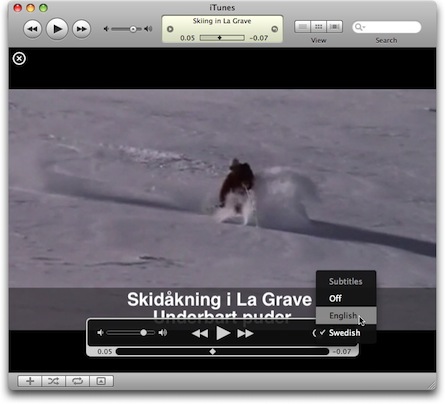Switch to list view
This screenshot has height=404, width=445.
[x=303, y=26]
